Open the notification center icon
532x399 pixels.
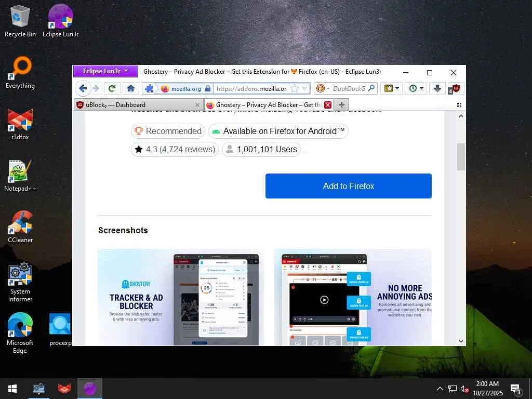coord(516,389)
